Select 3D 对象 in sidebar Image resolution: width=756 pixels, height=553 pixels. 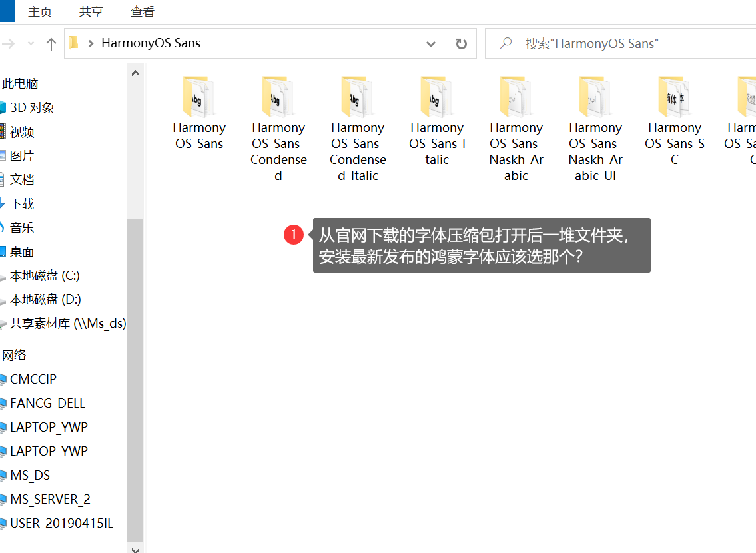pyautogui.click(x=32, y=107)
